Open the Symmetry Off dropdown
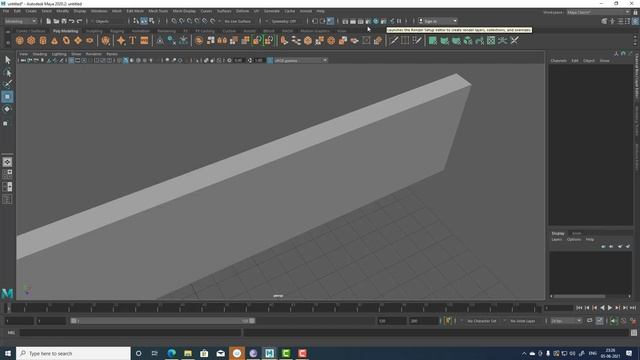The height and width of the screenshot is (360, 640). [x=284, y=21]
